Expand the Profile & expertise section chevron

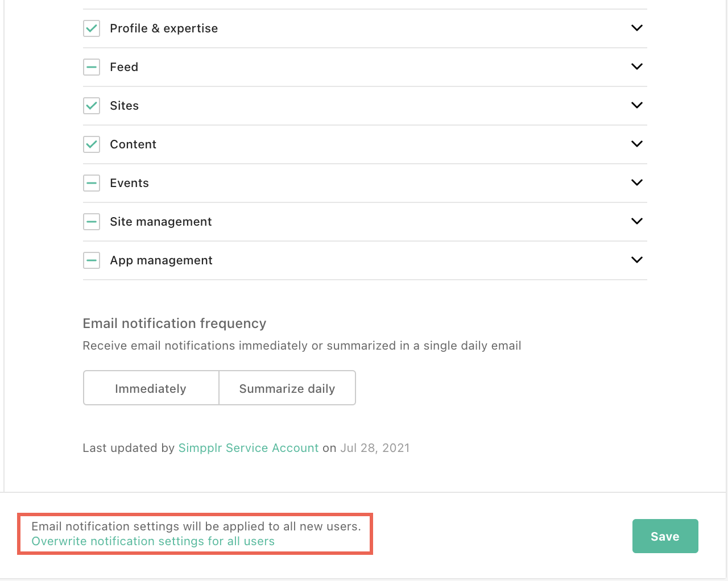[637, 28]
